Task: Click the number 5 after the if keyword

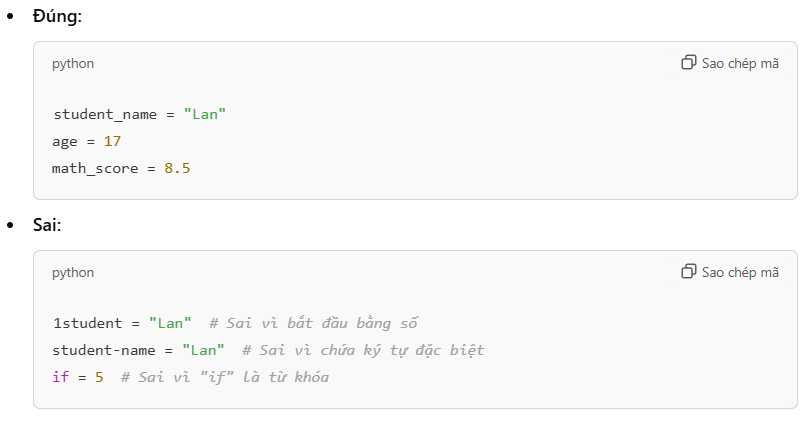Action: point(99,377)
